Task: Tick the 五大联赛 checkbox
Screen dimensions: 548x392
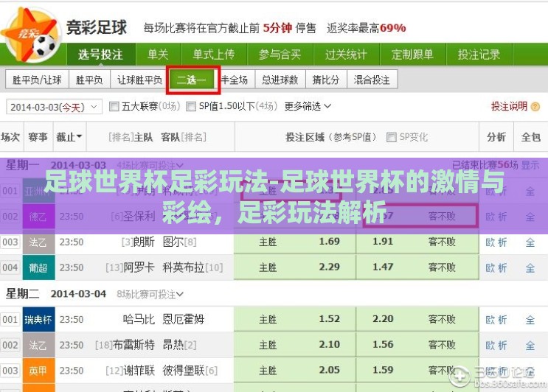Action: (x=114, y=106)
